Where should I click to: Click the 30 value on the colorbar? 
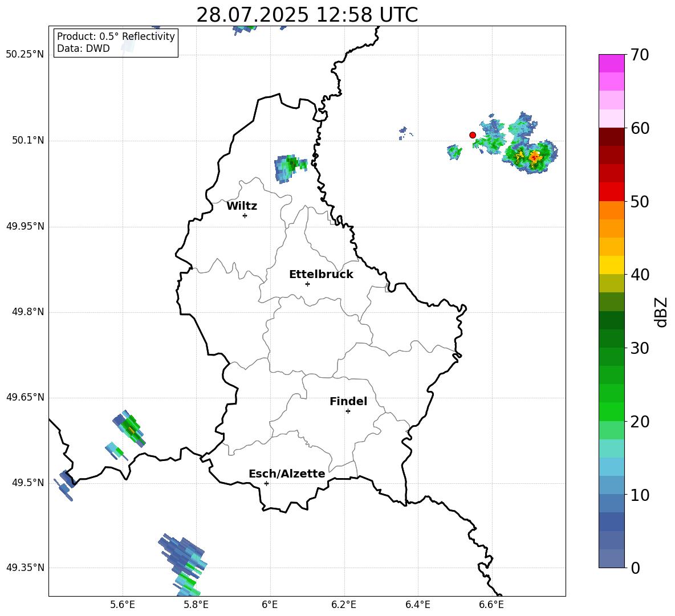click(x=640, y=348)
